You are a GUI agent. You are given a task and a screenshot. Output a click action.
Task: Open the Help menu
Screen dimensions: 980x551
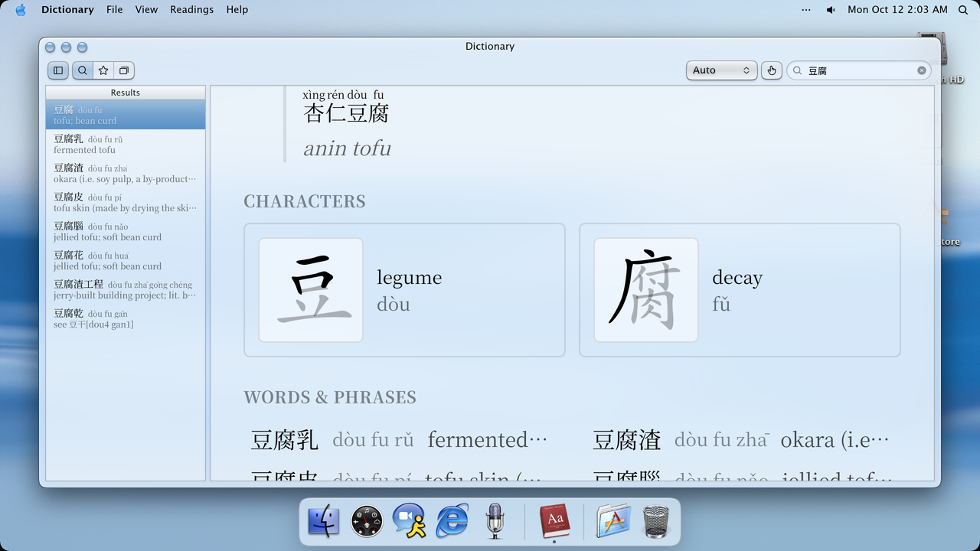(237, 10)
